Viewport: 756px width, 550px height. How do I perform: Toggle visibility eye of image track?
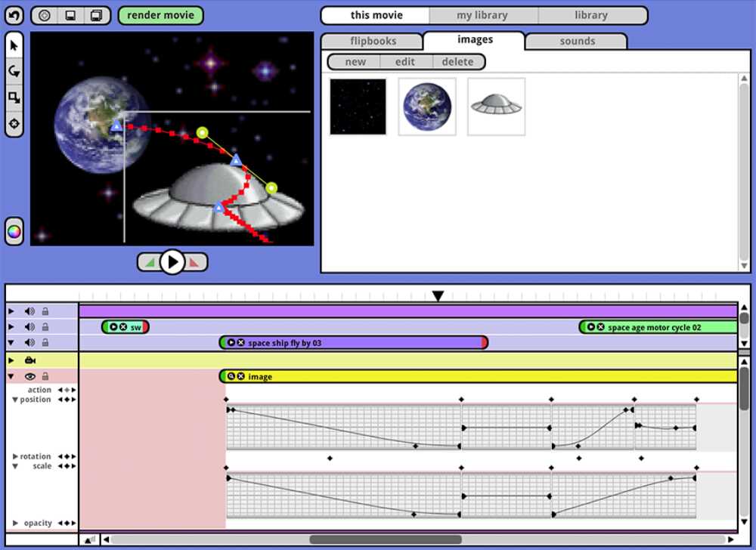coord(30,376)
